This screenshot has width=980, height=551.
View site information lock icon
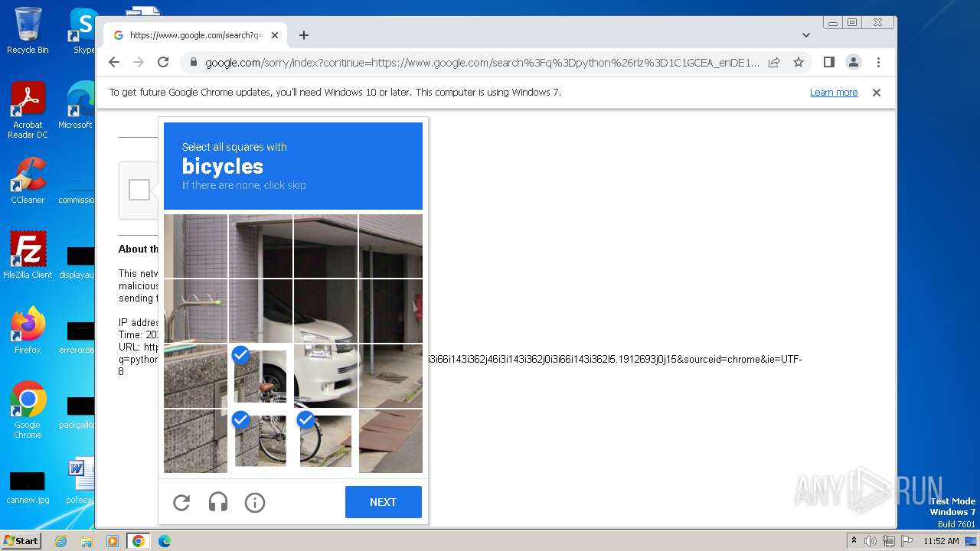[193, 62]
